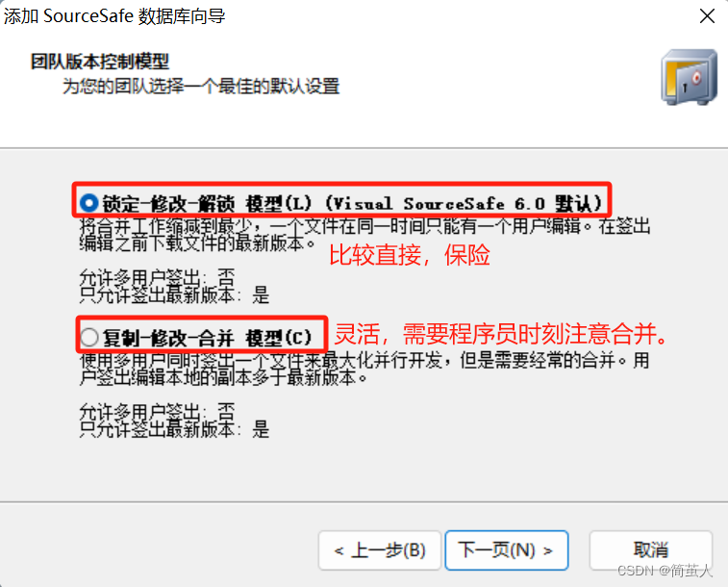Close the SourceSafe database wizard window
The width and height of the screenshot is (728, 587).
tap(707, 16)
